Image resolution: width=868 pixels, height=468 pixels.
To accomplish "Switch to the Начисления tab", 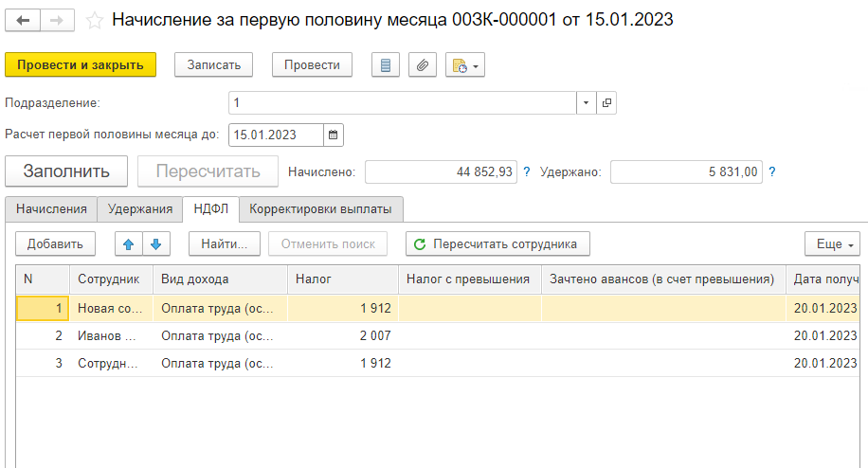I will coord(51,208).
